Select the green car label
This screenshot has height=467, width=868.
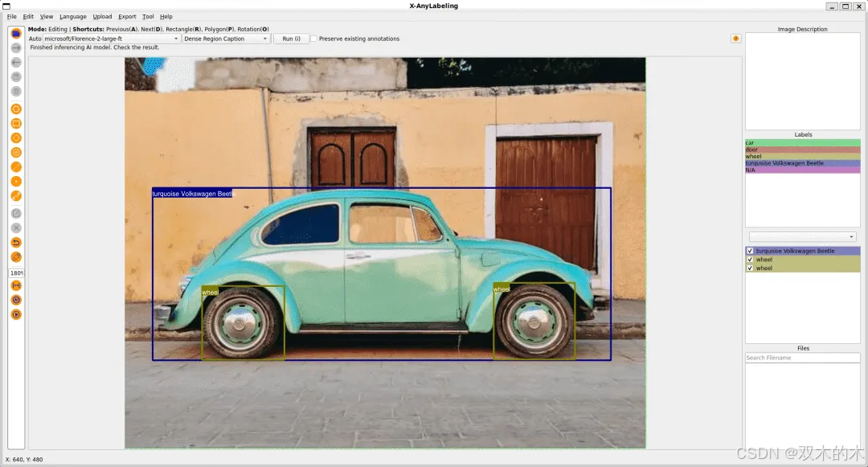(x=802, y=143)
